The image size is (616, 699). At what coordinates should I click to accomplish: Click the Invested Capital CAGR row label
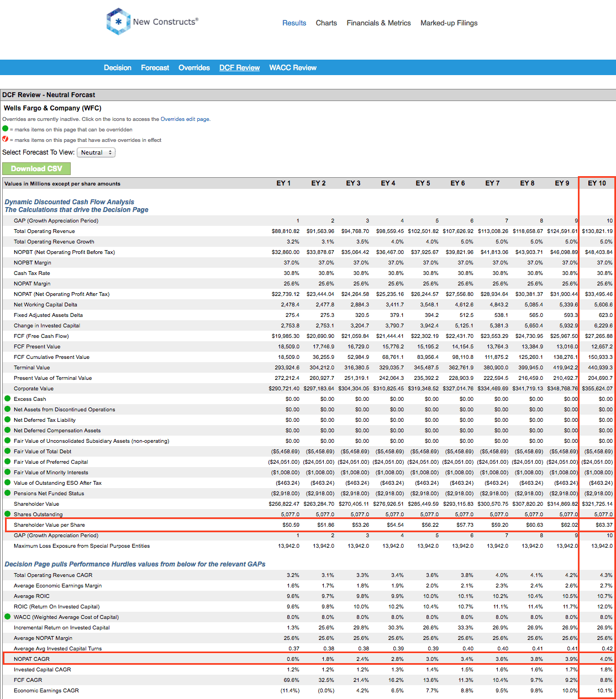[42, 669]
